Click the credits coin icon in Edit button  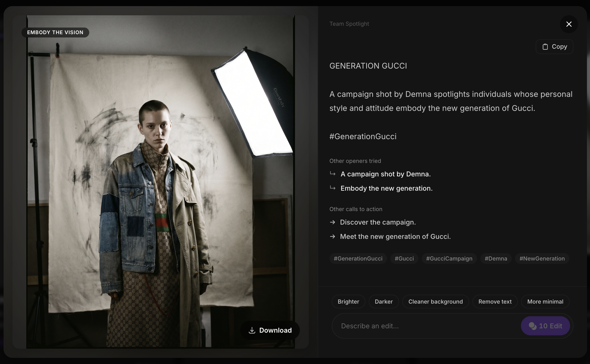tap(533, 326)
